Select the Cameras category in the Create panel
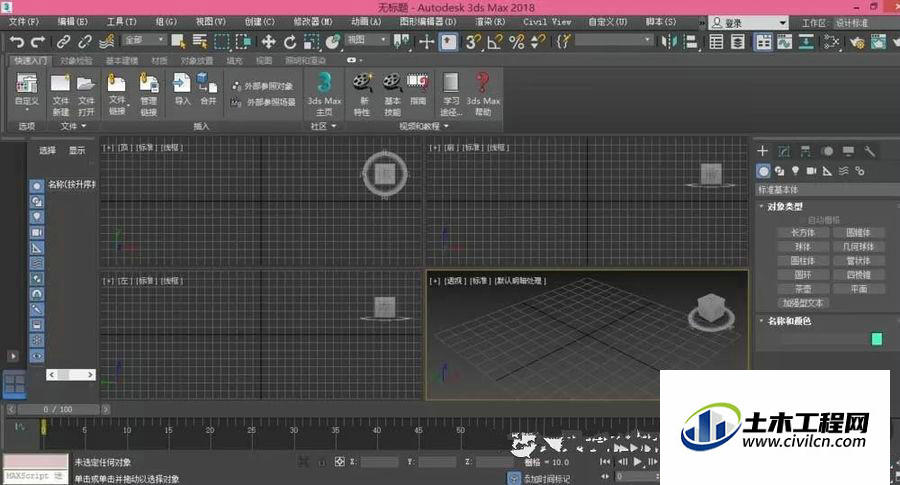Viewport: 900px width, 485px height. coord(811,170)
